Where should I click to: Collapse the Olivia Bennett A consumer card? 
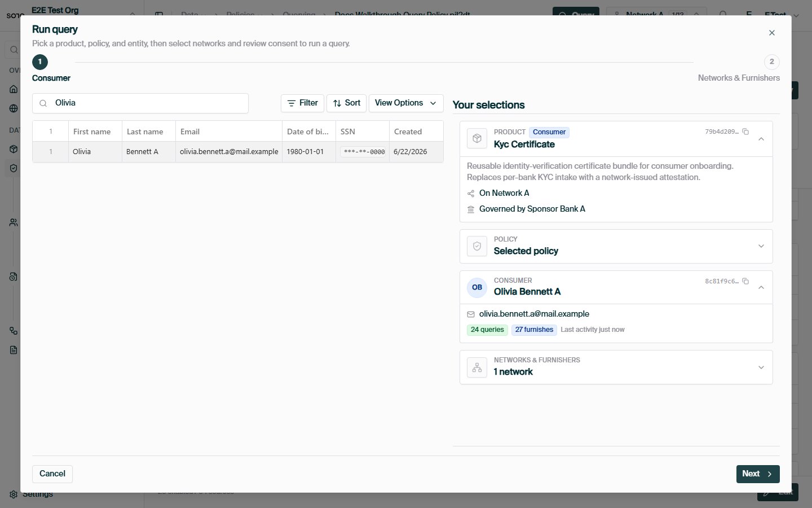click(761, 287)
